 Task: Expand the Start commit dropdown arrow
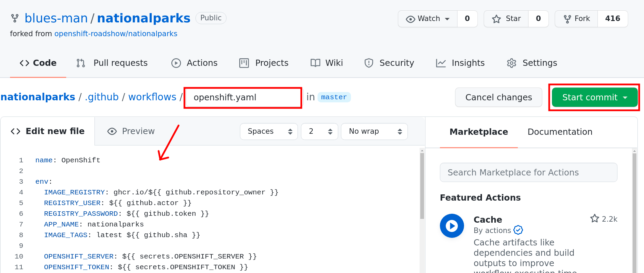(625, 98)
